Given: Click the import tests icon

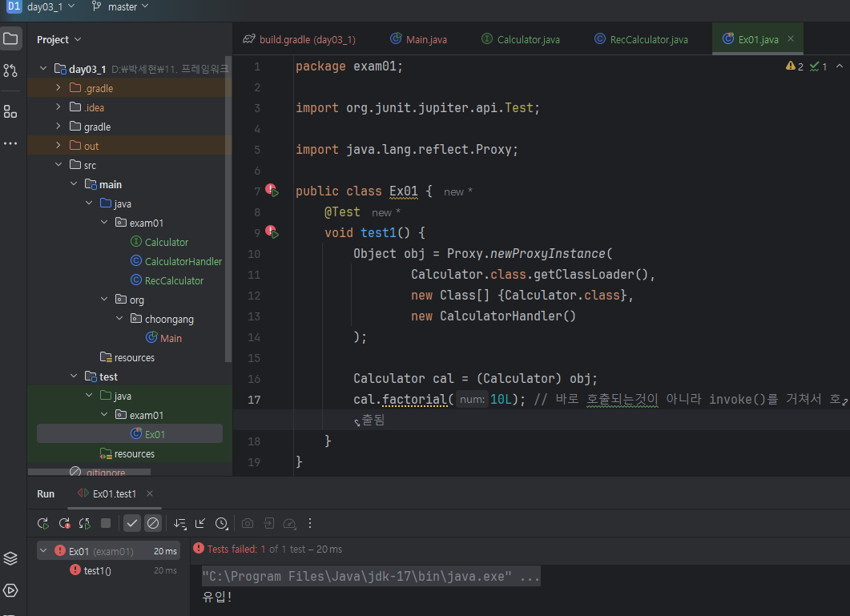Looking at the screenshot, I should [268, 523].
